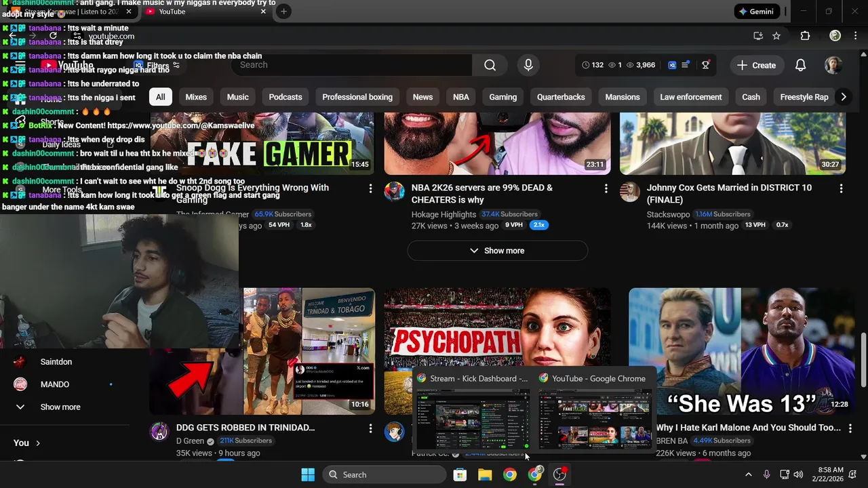Activate voice search microphone icon
868x488 pixels.
pyautogui.click(x=528, y=65)
